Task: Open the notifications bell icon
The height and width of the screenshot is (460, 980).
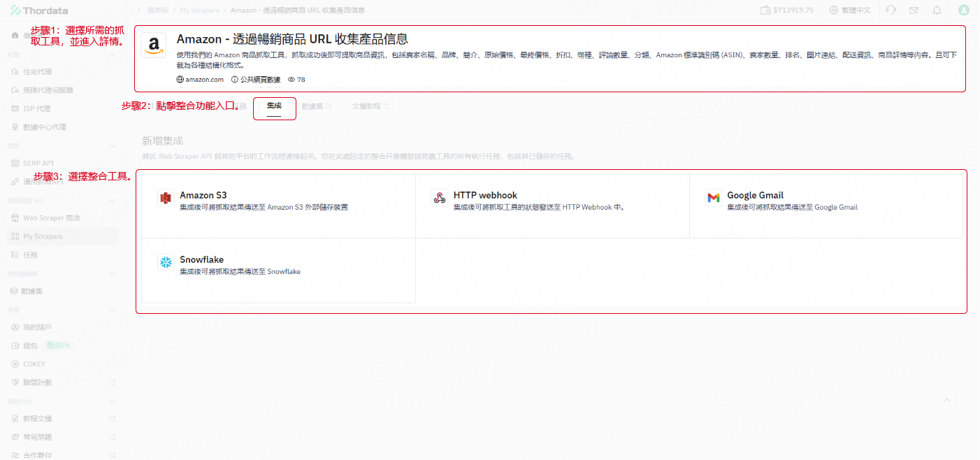Action: [937, 10]
